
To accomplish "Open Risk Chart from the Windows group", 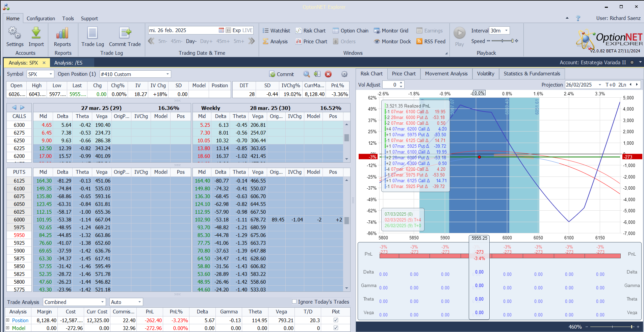I will pyautogui.click(x=311, y=31).
